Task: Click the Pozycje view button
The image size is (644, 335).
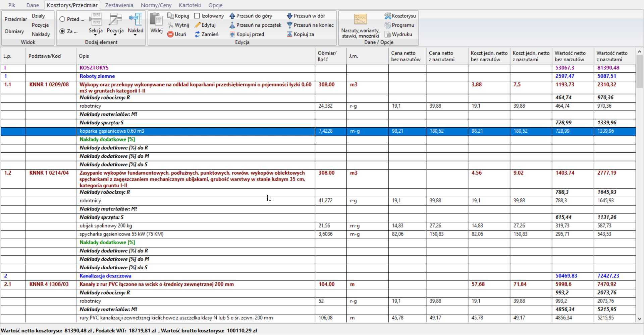Action: point(40,25)
